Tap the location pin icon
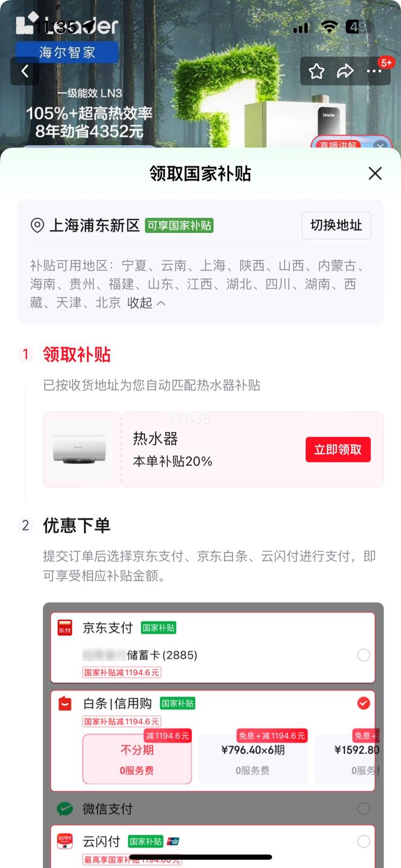 coord(37,225)
